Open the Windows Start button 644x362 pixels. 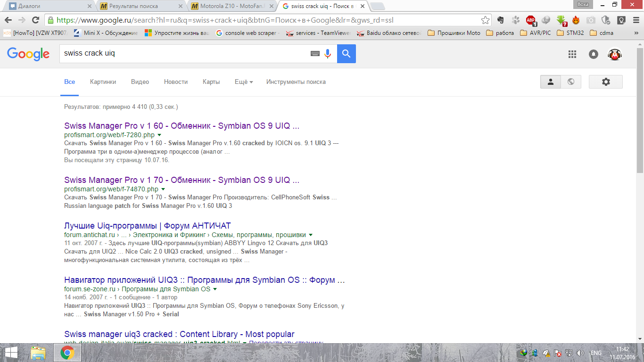[11, 353]
